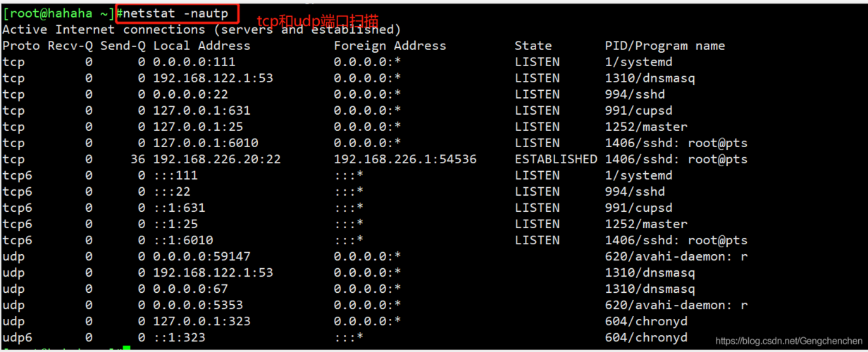The width and height of the screenshot is (868, 352).
Task: Click "192.168.122.1:53" in the tcp row
Action: [x=213, y=78]
